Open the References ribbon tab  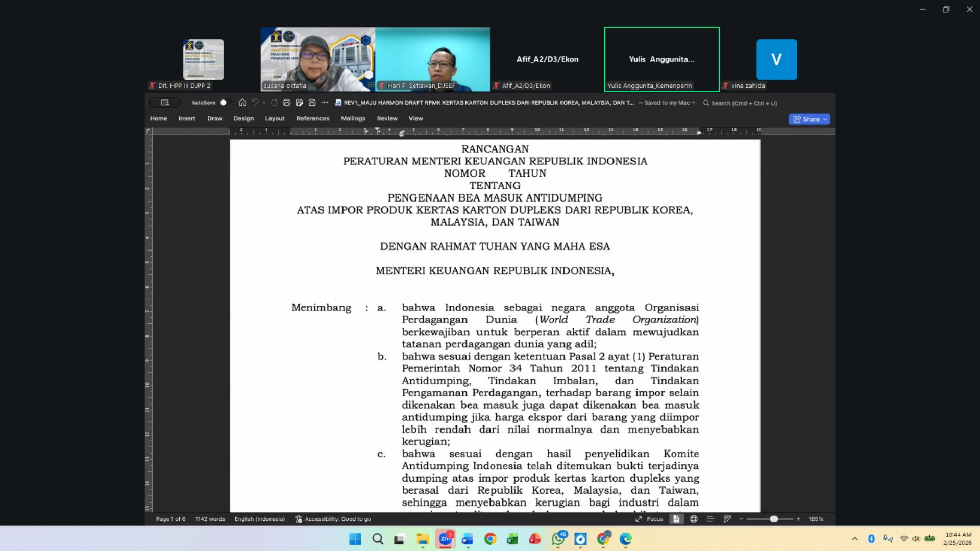click(x=312, y=118)
